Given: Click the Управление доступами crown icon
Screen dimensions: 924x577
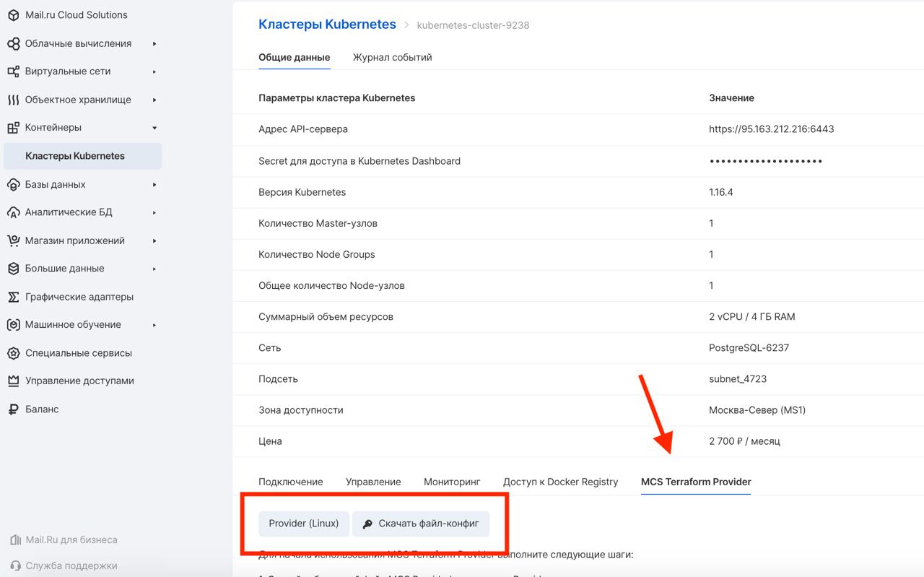Looking at the screenshot, I should [x=13, y=381].
